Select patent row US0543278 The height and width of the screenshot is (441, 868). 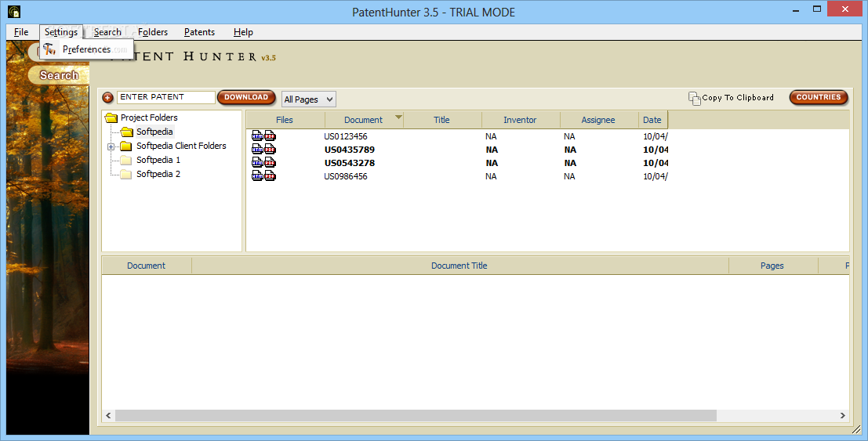click(457, 163)
